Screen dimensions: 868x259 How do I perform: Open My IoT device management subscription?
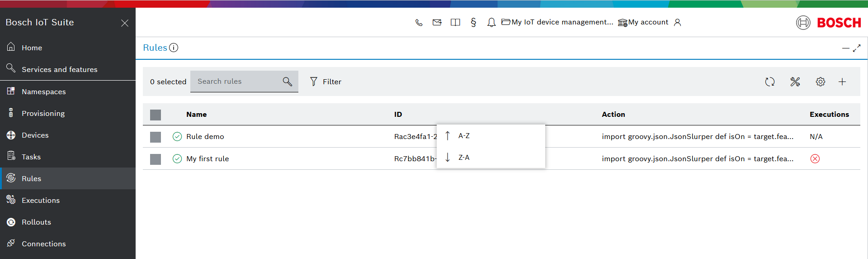pyautogui.click(x=557, y=22)
